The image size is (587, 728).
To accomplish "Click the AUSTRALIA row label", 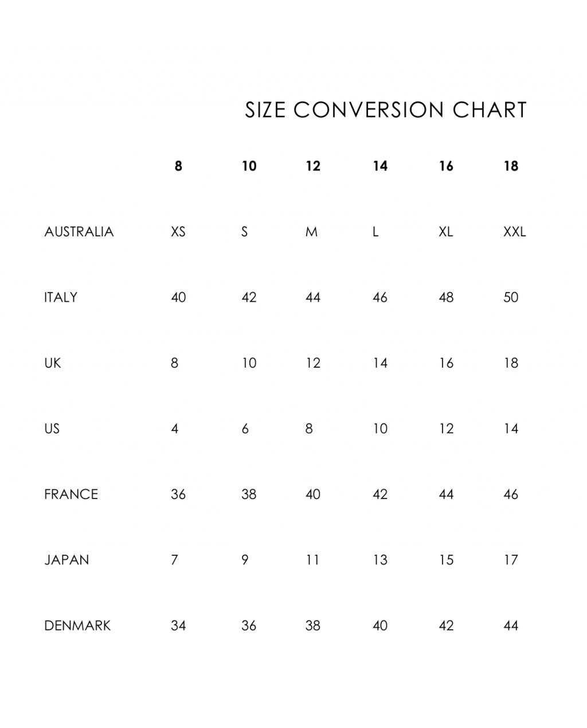I will click(79, 232).
